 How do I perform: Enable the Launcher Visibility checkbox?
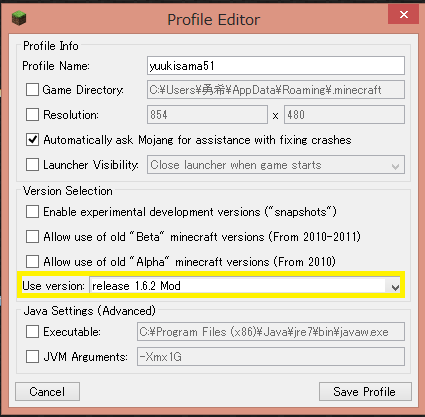(x=32, y=165)
